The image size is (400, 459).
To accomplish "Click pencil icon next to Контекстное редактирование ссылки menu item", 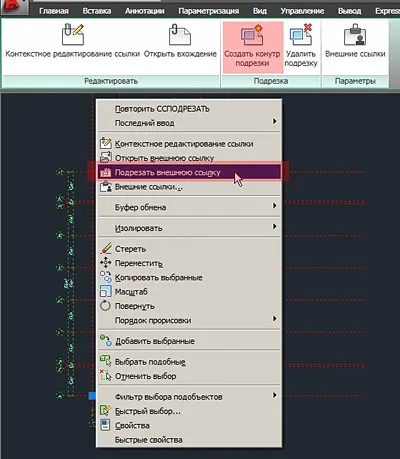I will (x=106, y=143).
